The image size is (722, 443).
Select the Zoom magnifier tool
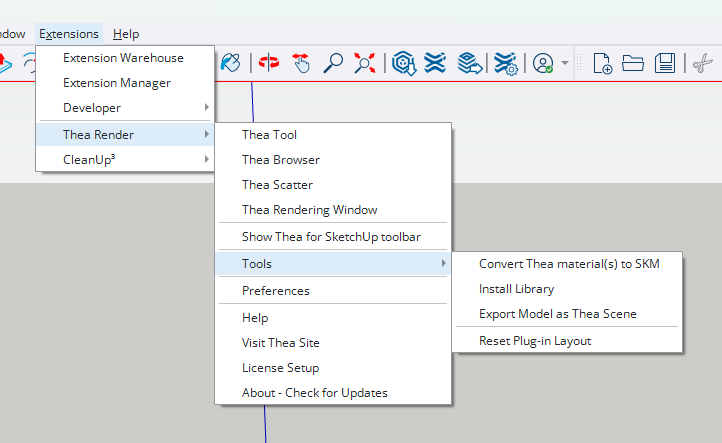click(x=333, y=63)
